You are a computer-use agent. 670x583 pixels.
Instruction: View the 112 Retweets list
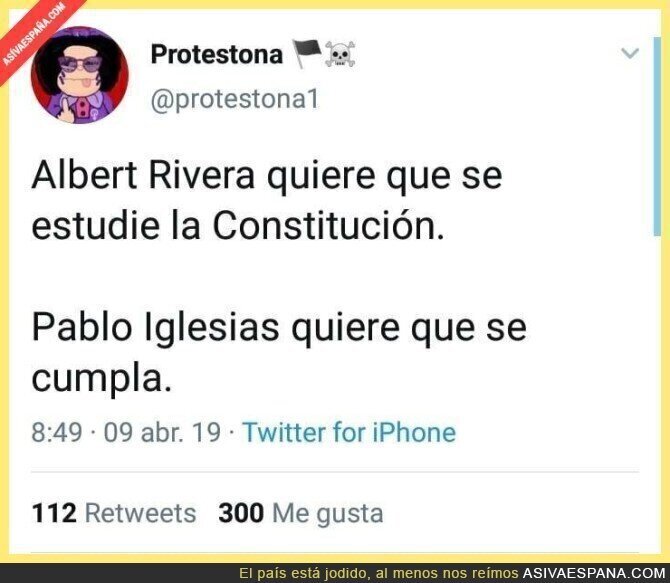pos(114,513)
